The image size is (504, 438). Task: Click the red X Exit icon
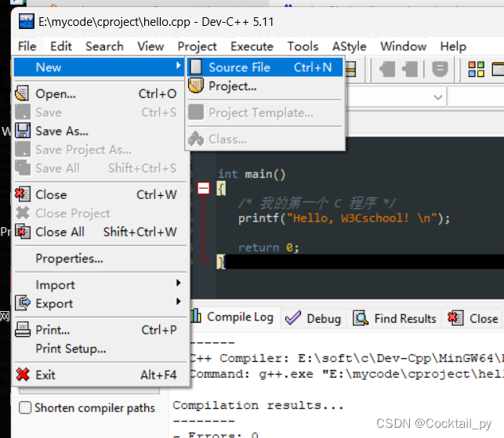coord(23,375)
